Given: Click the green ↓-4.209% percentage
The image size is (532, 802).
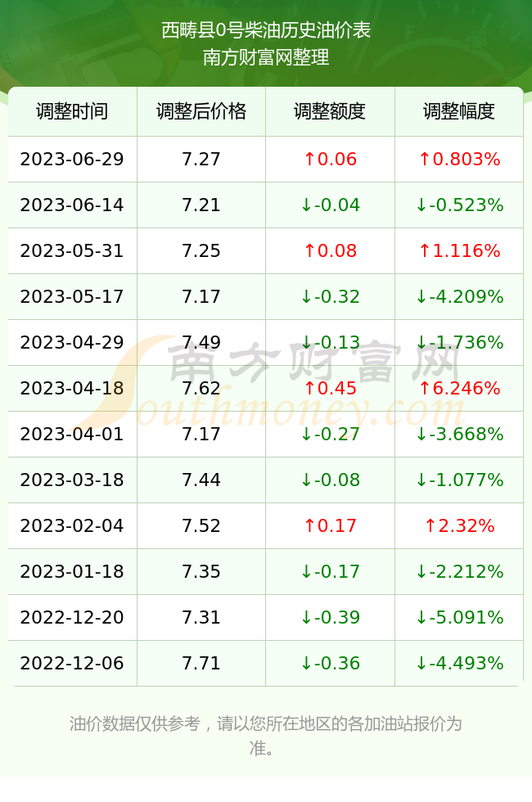Looking at the screenshot, I should pos(459,296).
